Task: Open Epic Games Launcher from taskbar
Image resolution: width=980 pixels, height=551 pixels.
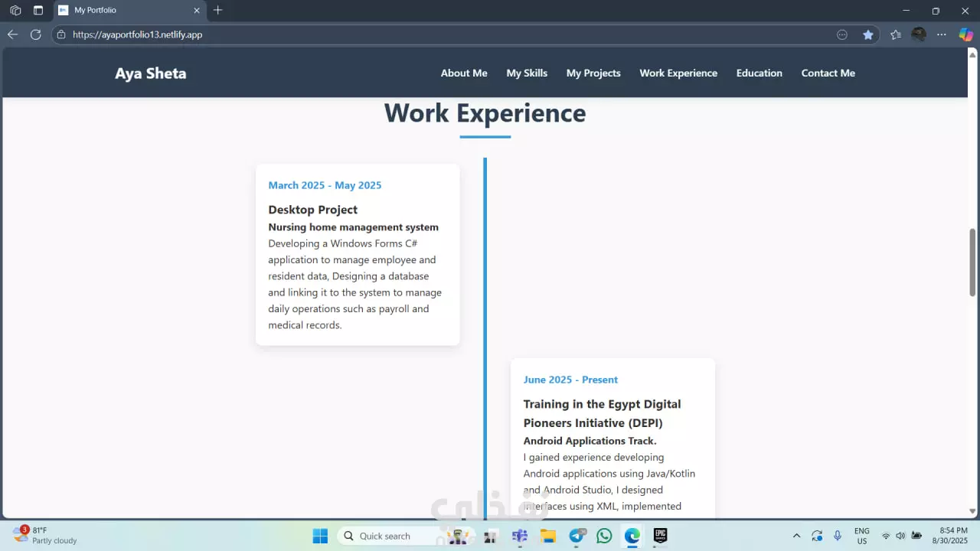Action: [x=660, y=536]
